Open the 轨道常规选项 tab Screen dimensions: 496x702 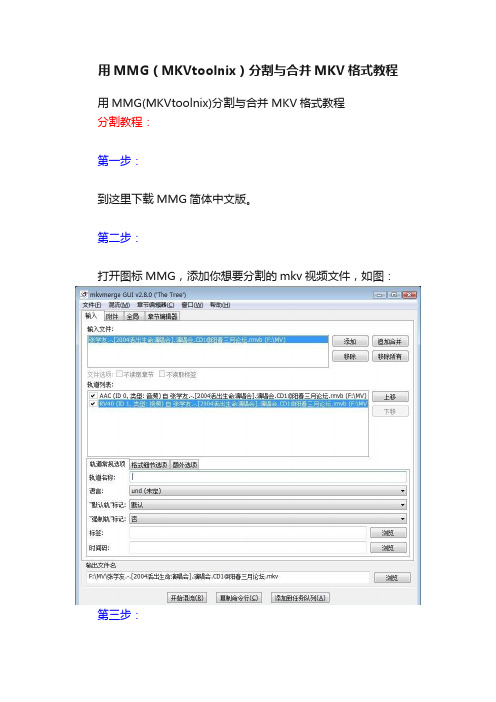(x=107, y=464)
